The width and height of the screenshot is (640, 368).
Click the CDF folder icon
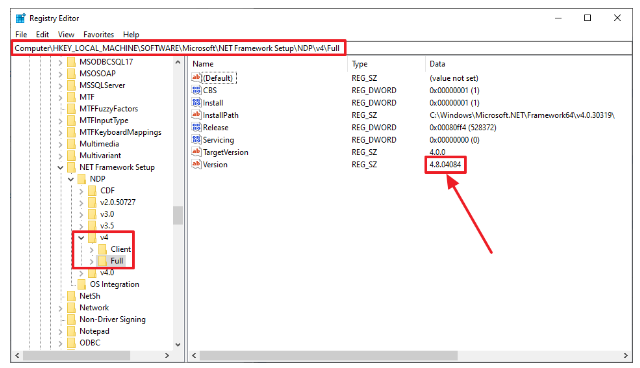[93, 191]
